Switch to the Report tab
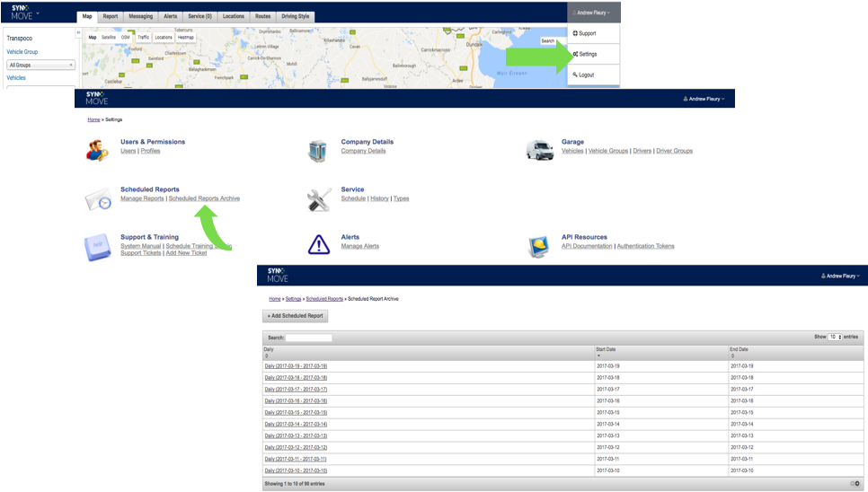Screen dimensions: 868x492 click(111, 16)
